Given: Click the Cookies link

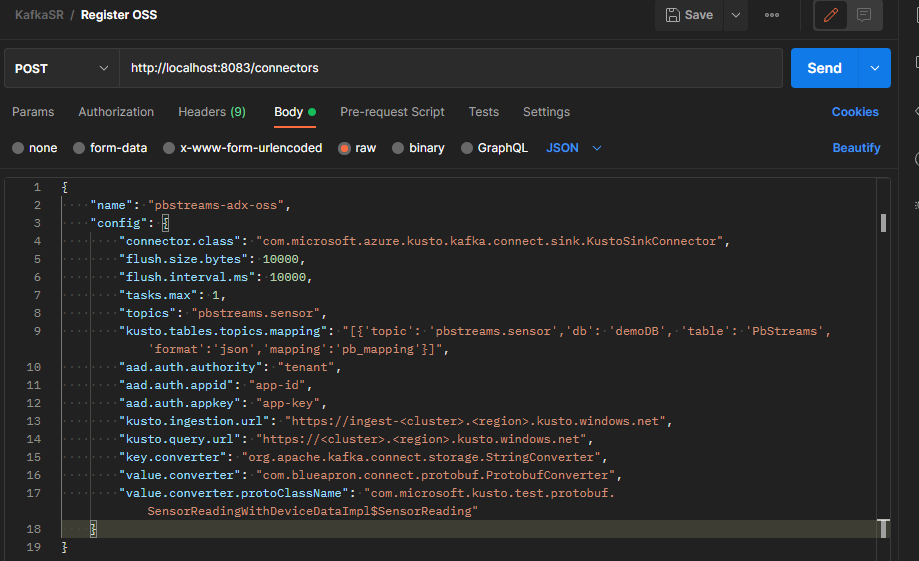Looking at the screenshot, I should pos(855,112).
